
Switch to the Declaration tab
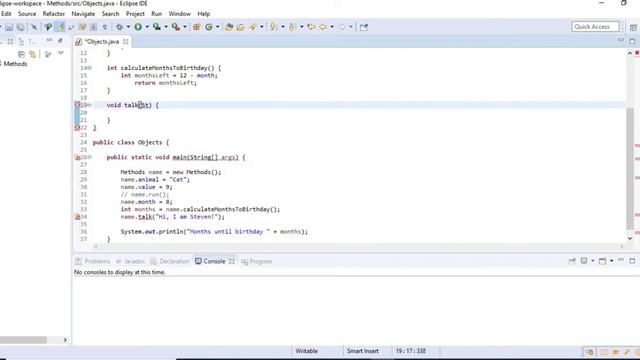pos(170,261)
